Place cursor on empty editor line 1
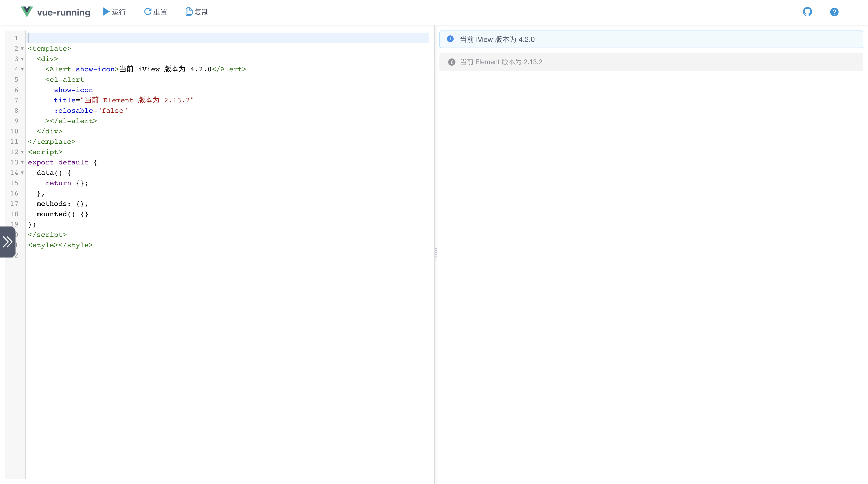This screenshot has width=868, height=484. (202, 38)
